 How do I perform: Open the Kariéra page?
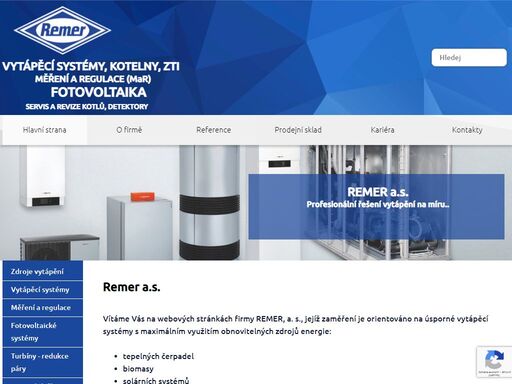382,130
